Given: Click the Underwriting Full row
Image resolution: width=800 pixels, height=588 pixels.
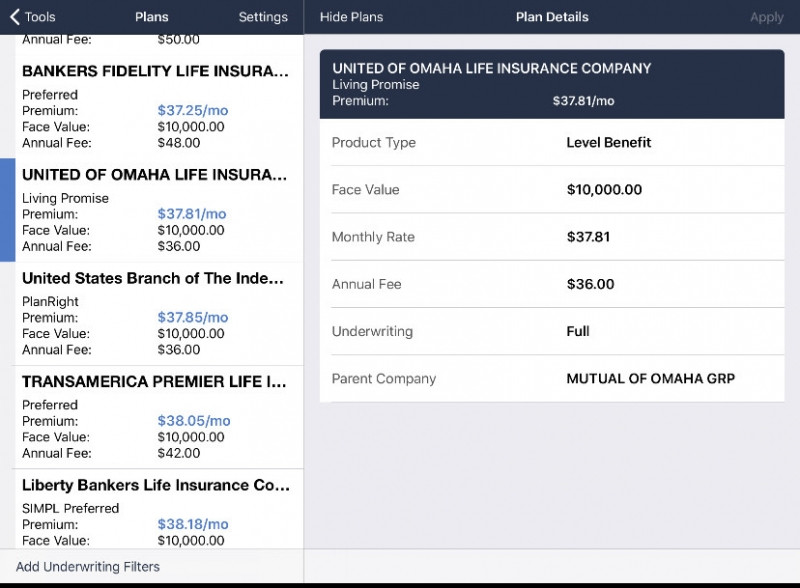Looking at the screenshot, I should click(552, 331).
